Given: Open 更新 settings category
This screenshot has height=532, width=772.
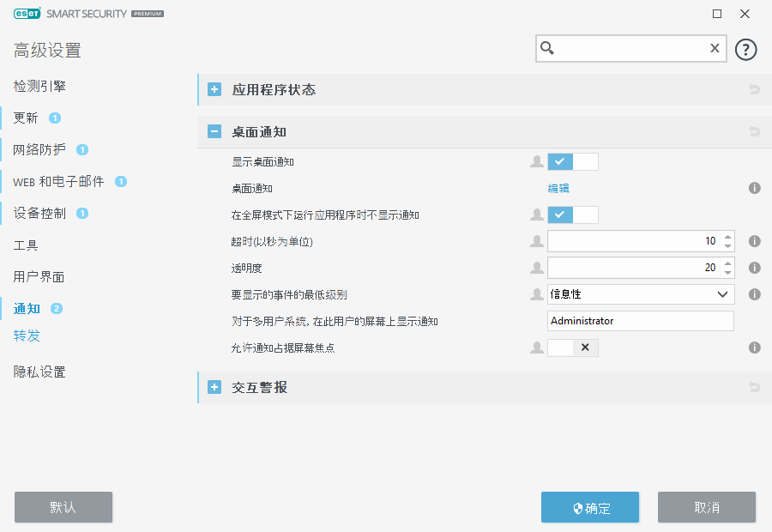Looking at the screenshot, I should tap(26, 118).
